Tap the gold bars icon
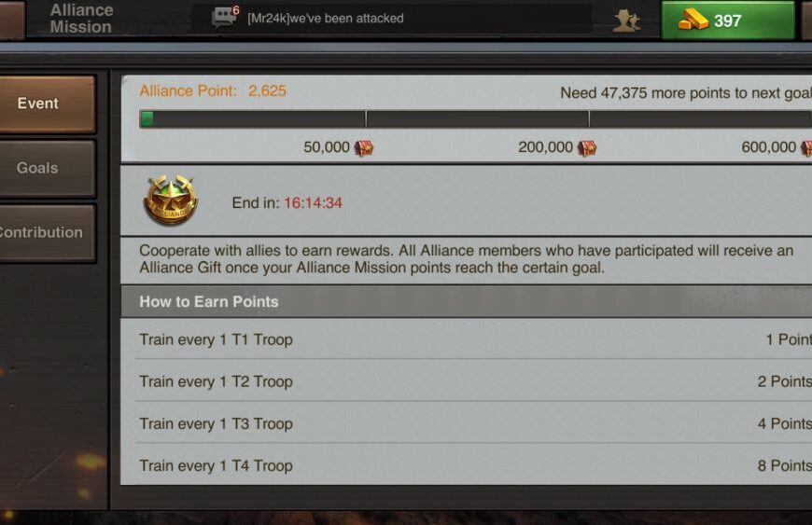Viewport: 812px width, 525px height. [x=693, y=21]
